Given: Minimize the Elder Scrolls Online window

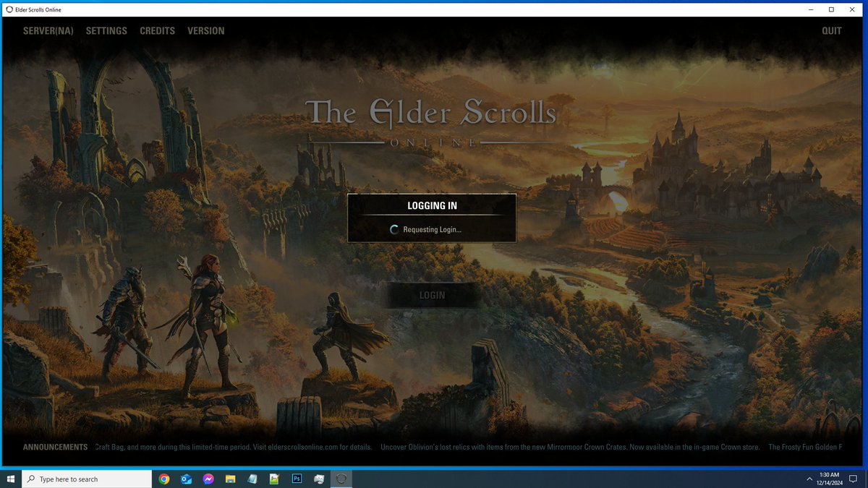Looking at the screenshot, I should (x=810, y=9).
